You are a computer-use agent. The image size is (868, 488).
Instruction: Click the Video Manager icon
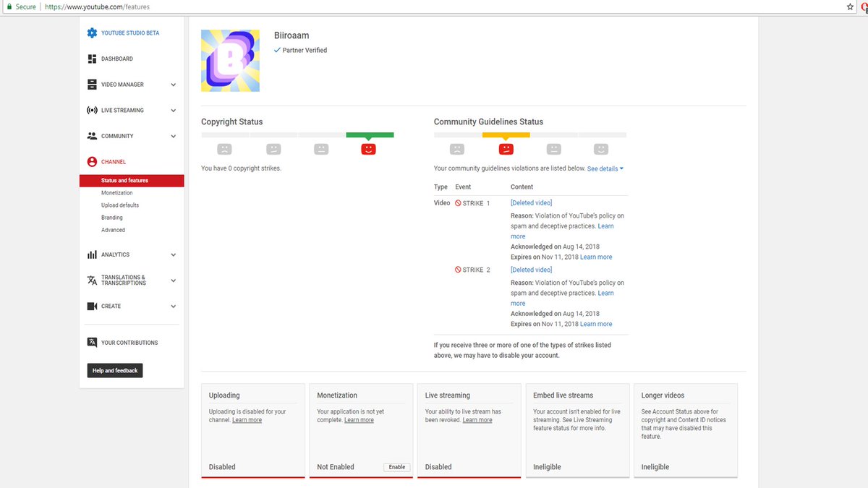tap(92, 85)
